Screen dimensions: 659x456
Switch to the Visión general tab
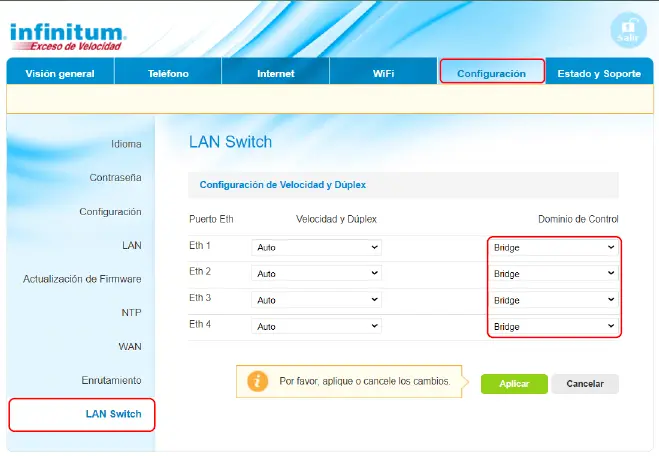(60, 73)
